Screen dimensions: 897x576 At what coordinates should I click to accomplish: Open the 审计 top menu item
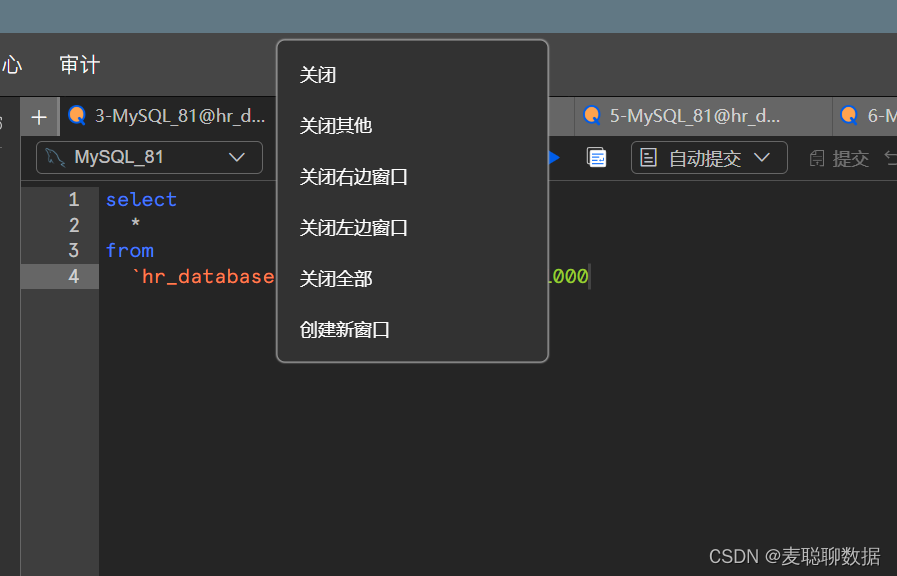tap(80, 65)
